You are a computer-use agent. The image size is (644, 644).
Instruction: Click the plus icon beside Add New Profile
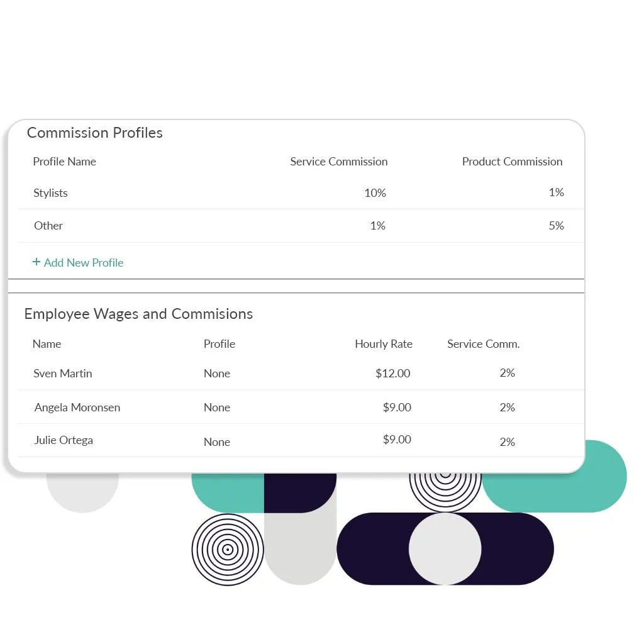click(x=36, y=262)
